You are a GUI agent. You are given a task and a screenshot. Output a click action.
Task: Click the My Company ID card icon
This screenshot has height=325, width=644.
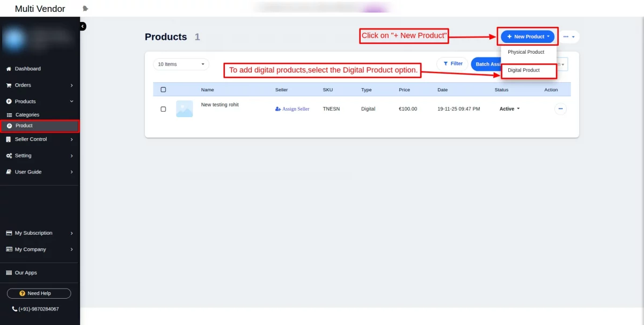click(x=9, y=249)
